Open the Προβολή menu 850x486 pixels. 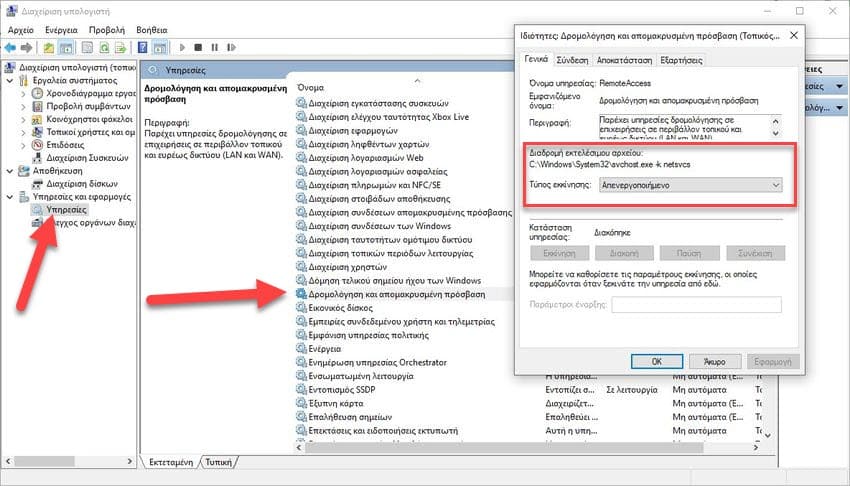point(107,30)
